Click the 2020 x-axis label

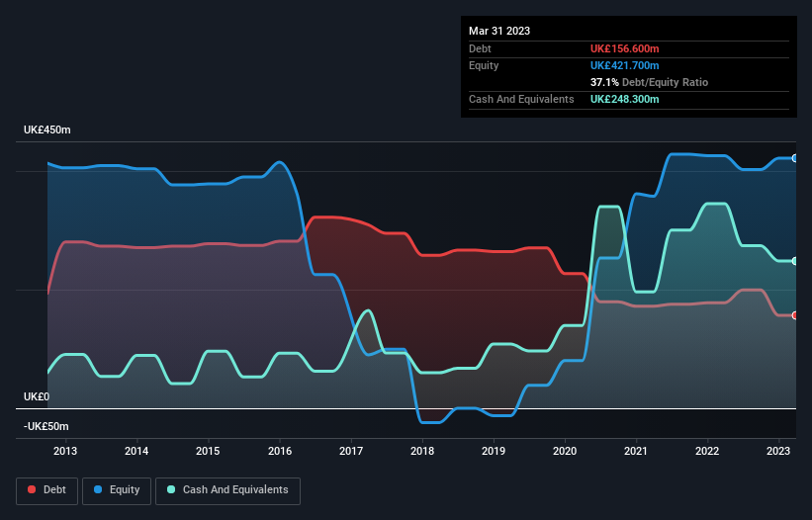565,451
